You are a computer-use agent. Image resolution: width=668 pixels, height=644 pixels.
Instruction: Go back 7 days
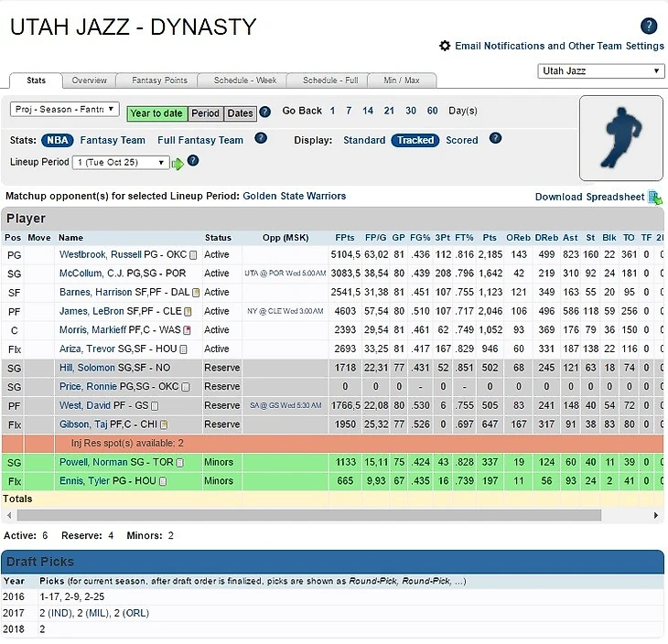click(349, 111)
